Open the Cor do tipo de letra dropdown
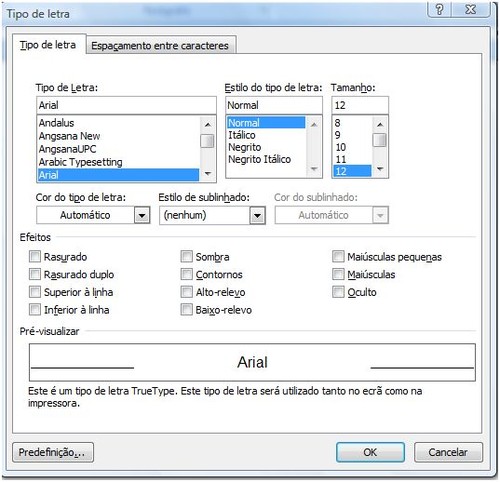 (142, 215)
